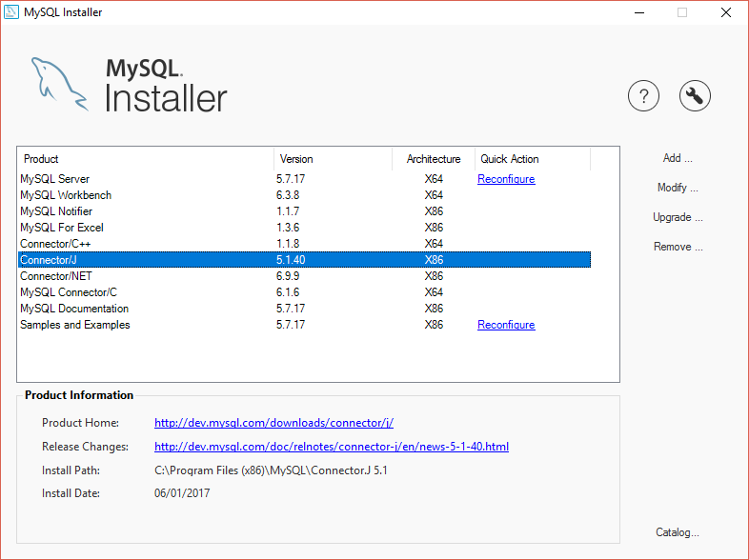Select the Connector/C++ row

[x=304, y=244]
